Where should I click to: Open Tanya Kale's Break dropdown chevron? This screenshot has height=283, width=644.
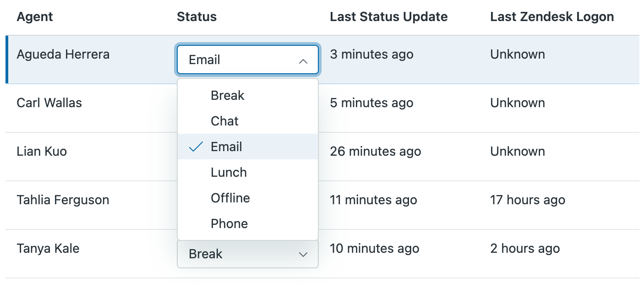(303, 254)
